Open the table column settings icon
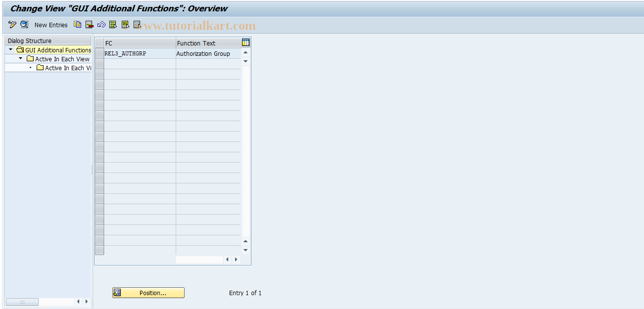 246,43
